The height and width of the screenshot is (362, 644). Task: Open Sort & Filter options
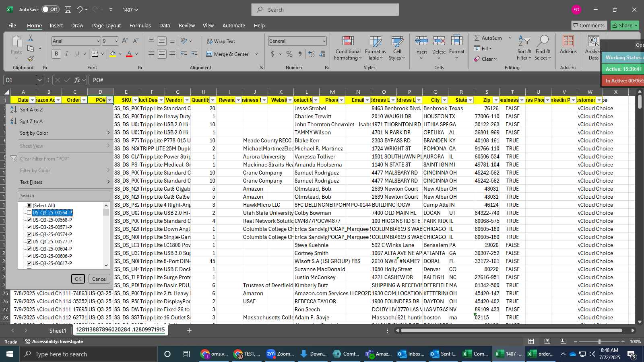524,48
